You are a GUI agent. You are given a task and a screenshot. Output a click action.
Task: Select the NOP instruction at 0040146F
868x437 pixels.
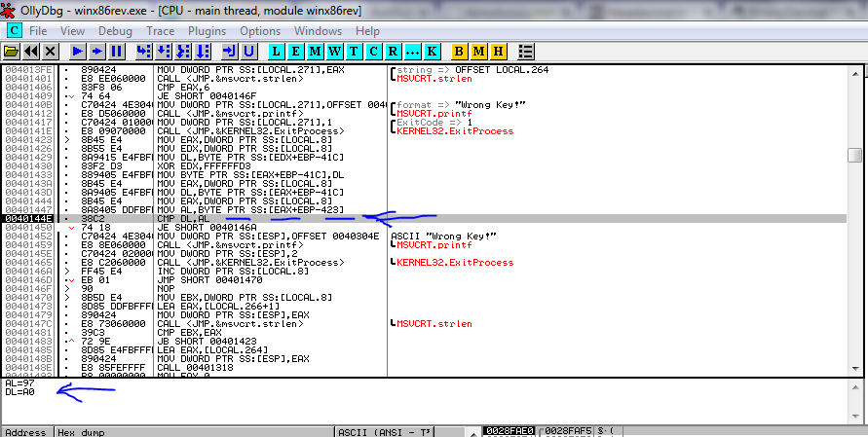(x=166, y=289)
